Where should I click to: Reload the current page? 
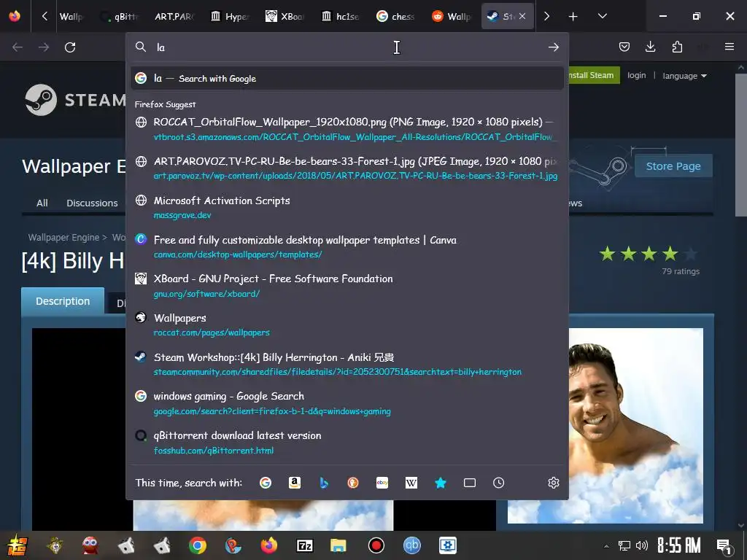click(70, 47)
